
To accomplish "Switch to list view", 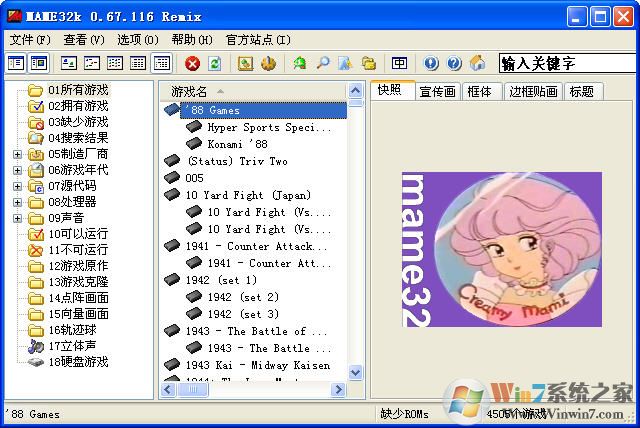I will tap(115, 63).
